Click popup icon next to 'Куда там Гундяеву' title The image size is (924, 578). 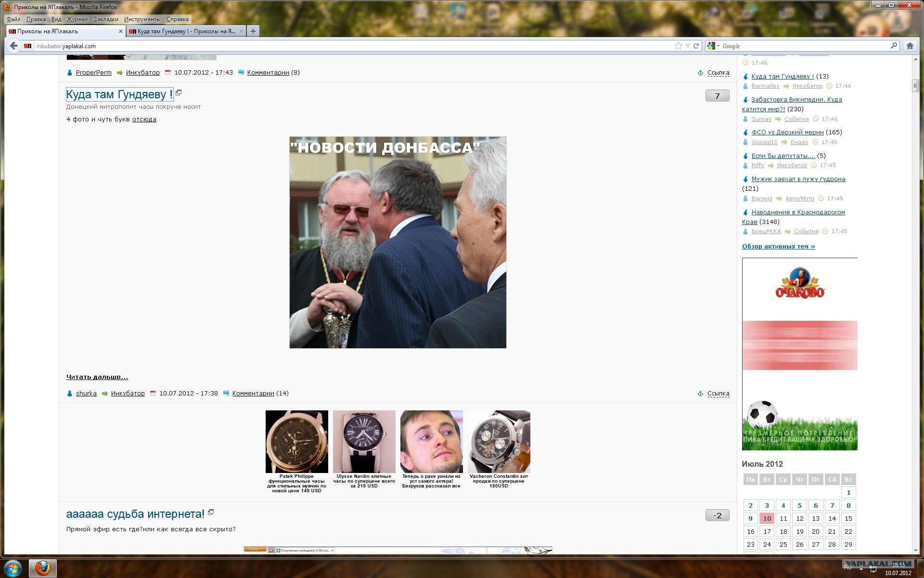(x=179, y=92)
